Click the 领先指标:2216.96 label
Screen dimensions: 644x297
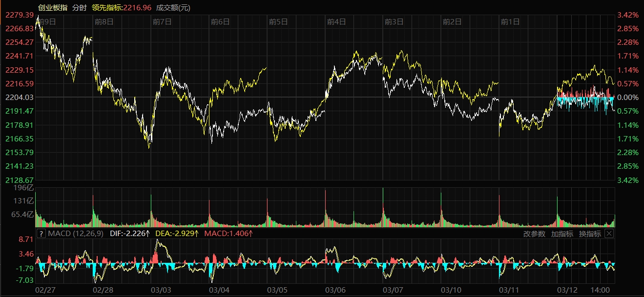122,7
